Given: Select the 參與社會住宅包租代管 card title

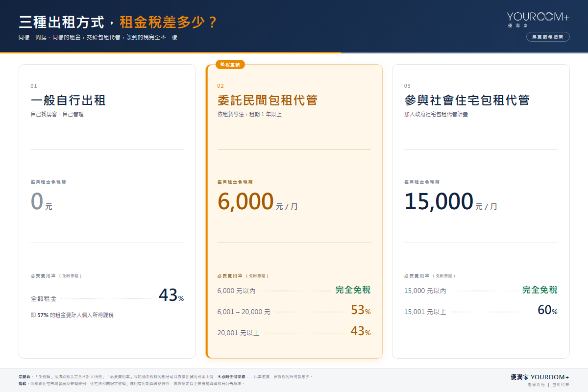Looking at the screenshot, I should point(467,100).
